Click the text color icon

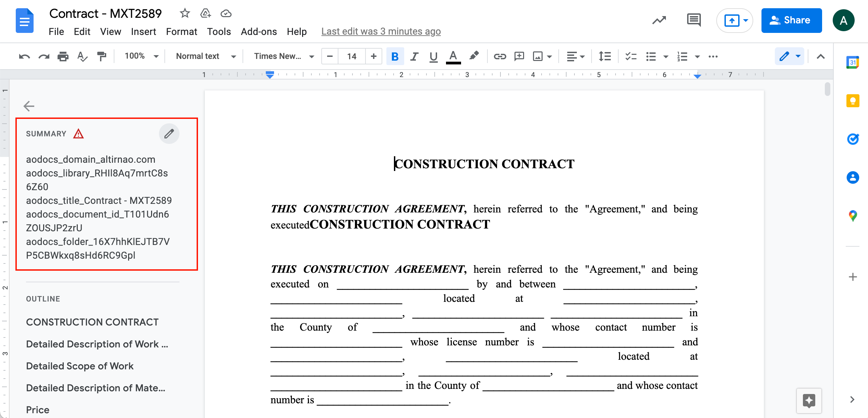coord(454,56)
